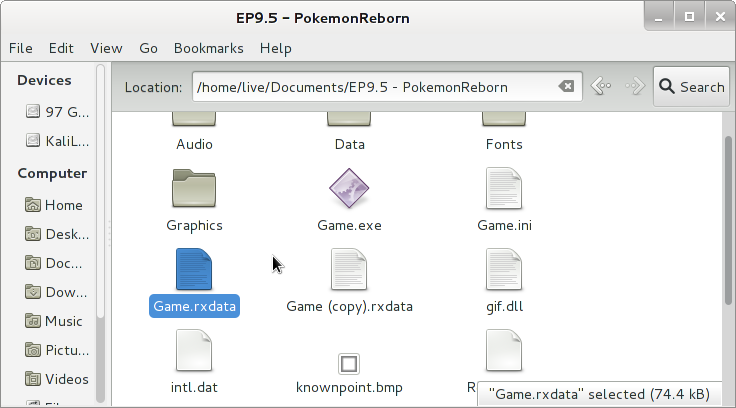This screenshot has width=736, height=408.
Task: Open the Bookmarks menu
Action: (208, 48)
